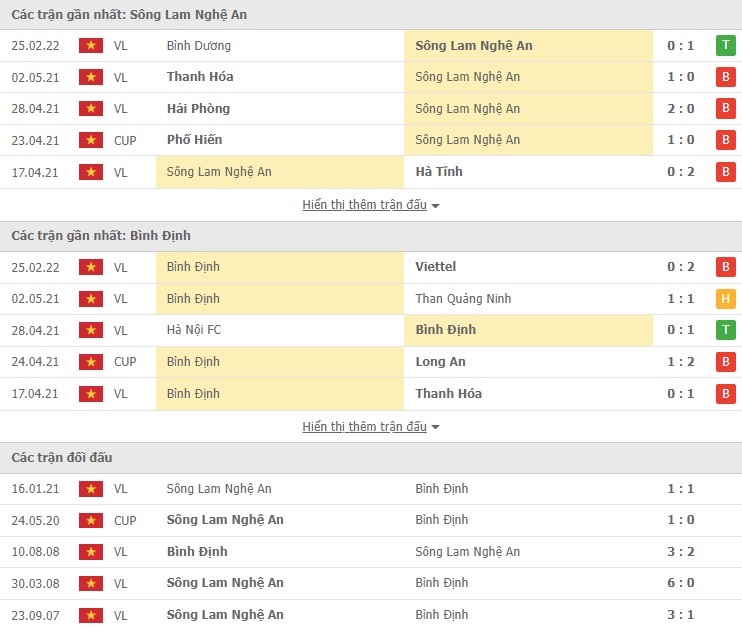Click the red B badge in Hà Tĩnh row

[x=725, y=172]
